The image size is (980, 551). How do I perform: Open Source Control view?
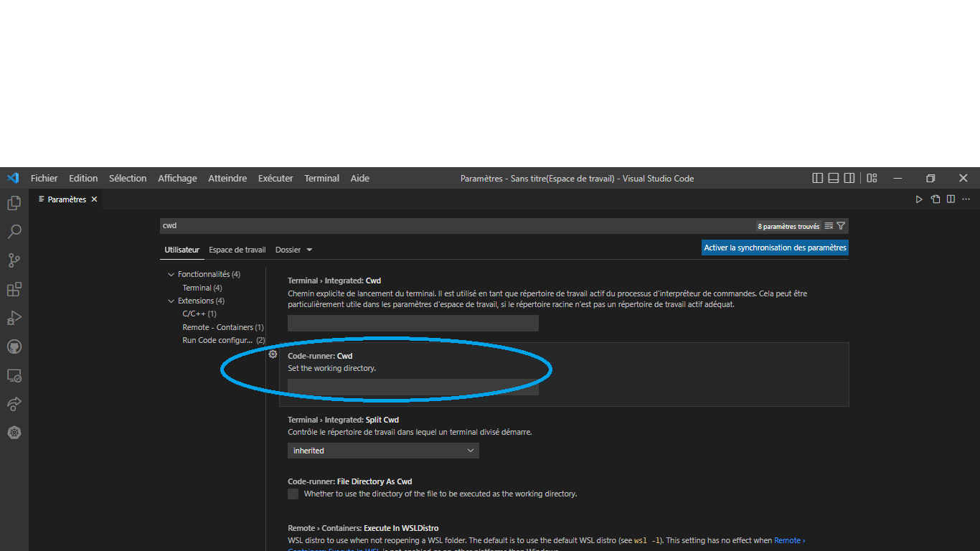[14, 260]
